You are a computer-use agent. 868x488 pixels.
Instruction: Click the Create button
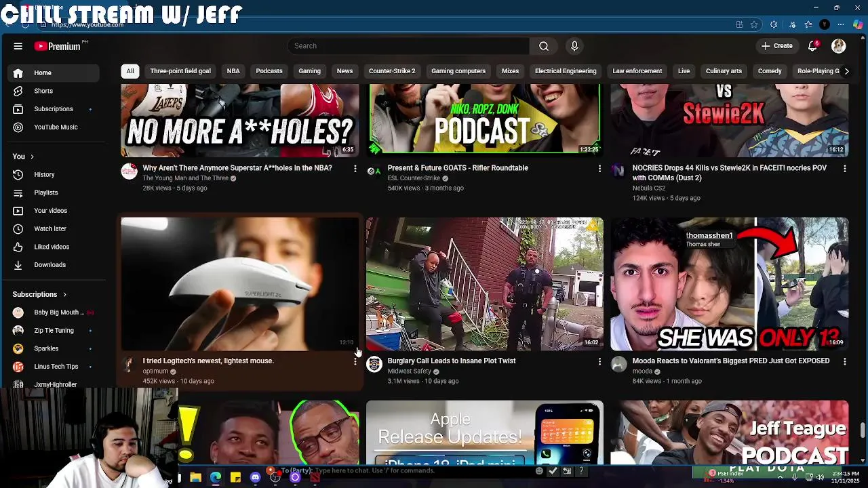pyautogui.click(x=776, y=46)
